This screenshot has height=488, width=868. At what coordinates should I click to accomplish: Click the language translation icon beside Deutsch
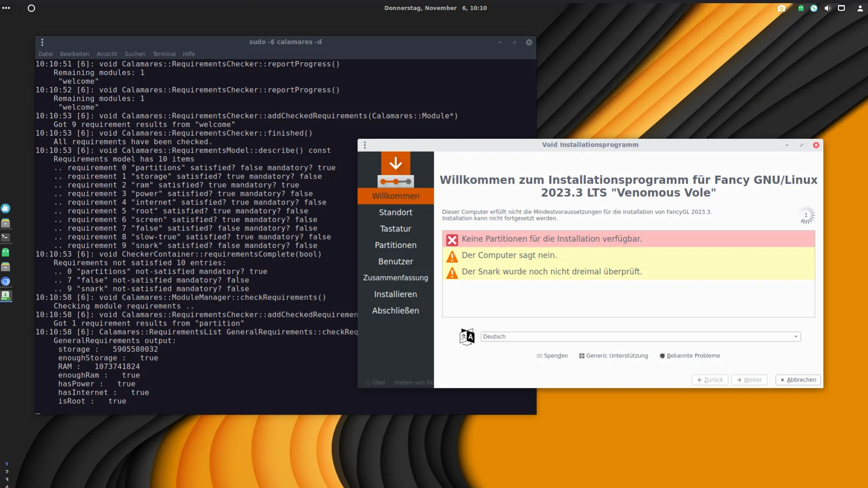pyautogui.click(x=467, y=337)
